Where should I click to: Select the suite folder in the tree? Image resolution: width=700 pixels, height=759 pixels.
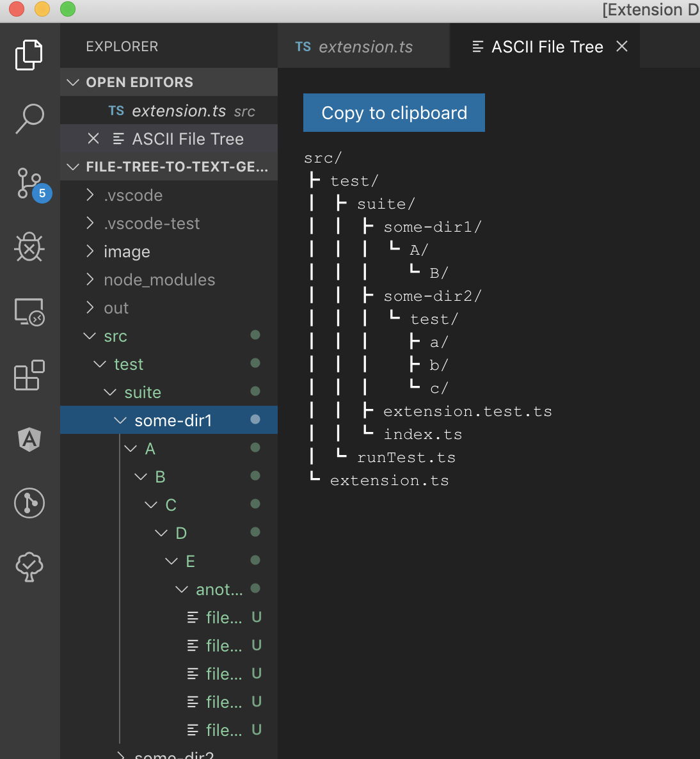tap(142, 392)
